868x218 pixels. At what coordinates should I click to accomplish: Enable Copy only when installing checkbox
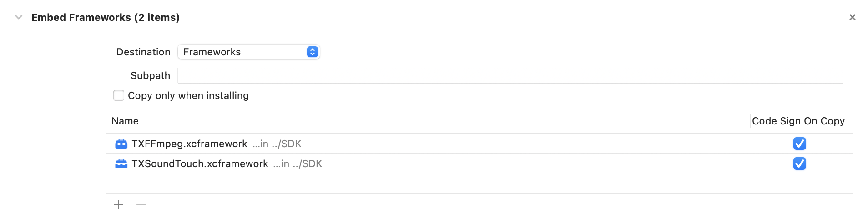[119, 95]
